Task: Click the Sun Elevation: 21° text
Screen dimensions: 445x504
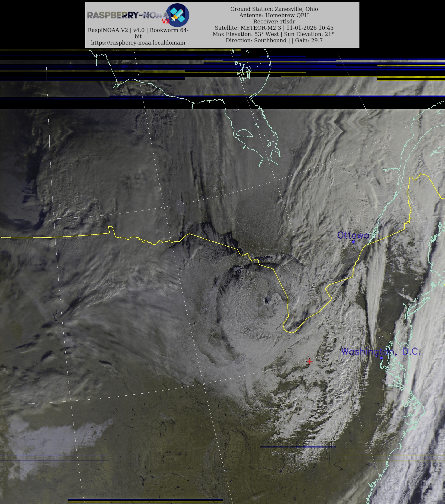Action: click(x=309, y=34)
